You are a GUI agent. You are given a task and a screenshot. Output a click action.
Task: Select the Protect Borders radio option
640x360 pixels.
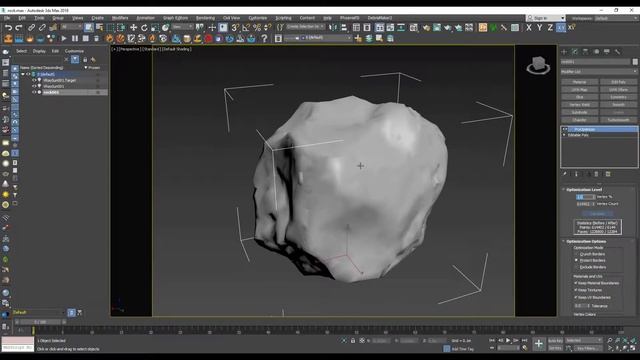tap(576, 260)
